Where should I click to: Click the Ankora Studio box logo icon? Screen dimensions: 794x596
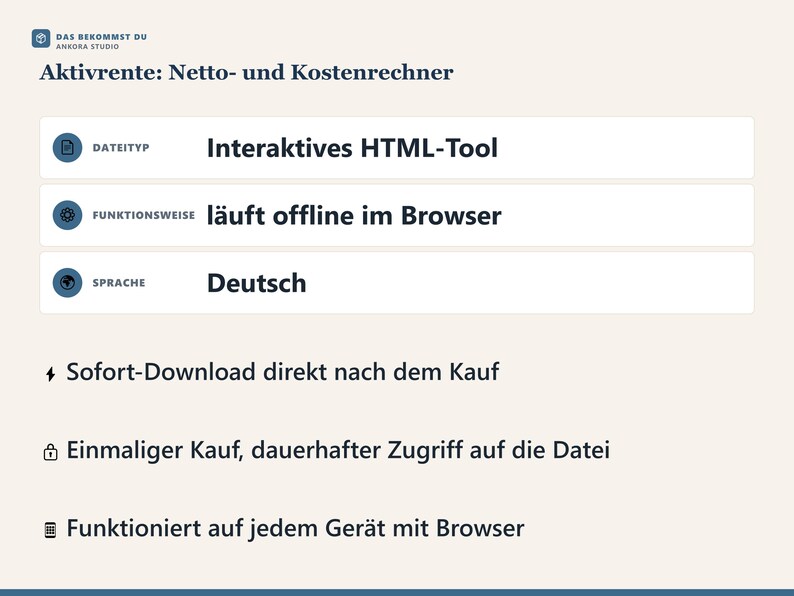click(41, 38)
